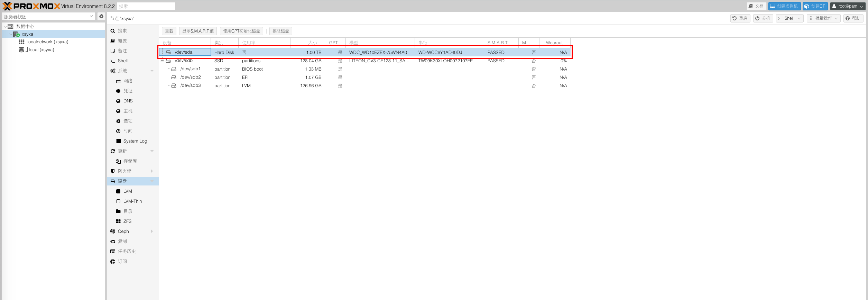868x300 pixels.
Task: Open System Log from sidebar
Action: tap(135, 141)
